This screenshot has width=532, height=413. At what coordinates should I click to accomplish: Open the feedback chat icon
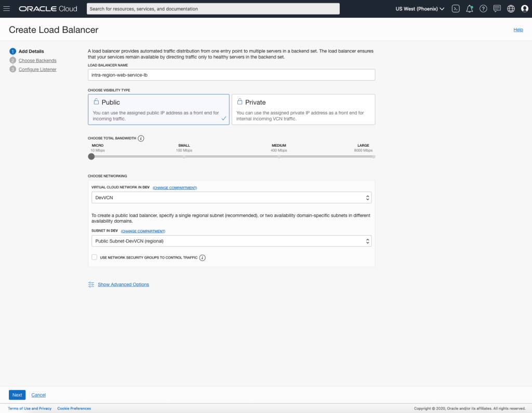497,8
